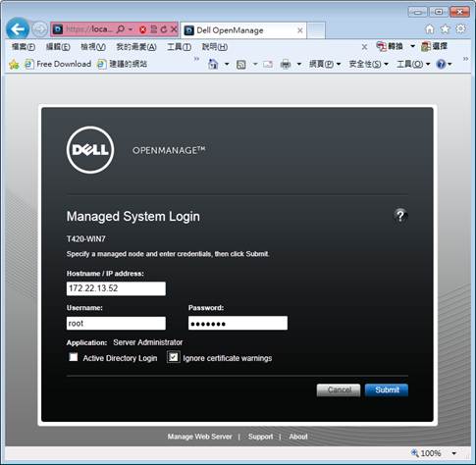Expand the address bar autocomplete dropdown arrow
This screenshot has width=476, height=465.
coord(131,29)
